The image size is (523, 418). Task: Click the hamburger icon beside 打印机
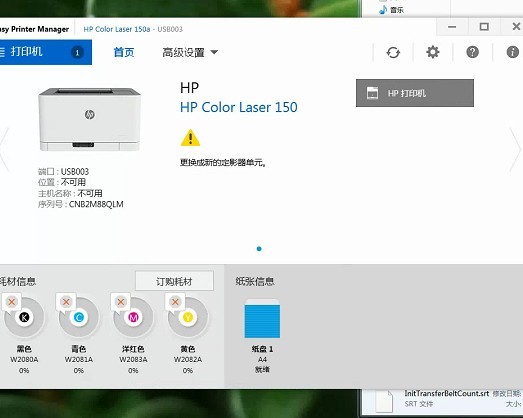(2, 52)
